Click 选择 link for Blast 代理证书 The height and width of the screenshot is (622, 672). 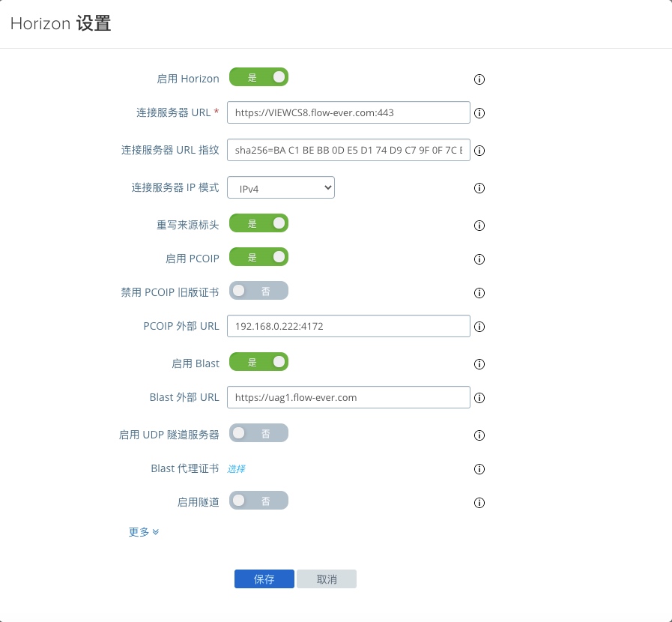coord(236,469)
